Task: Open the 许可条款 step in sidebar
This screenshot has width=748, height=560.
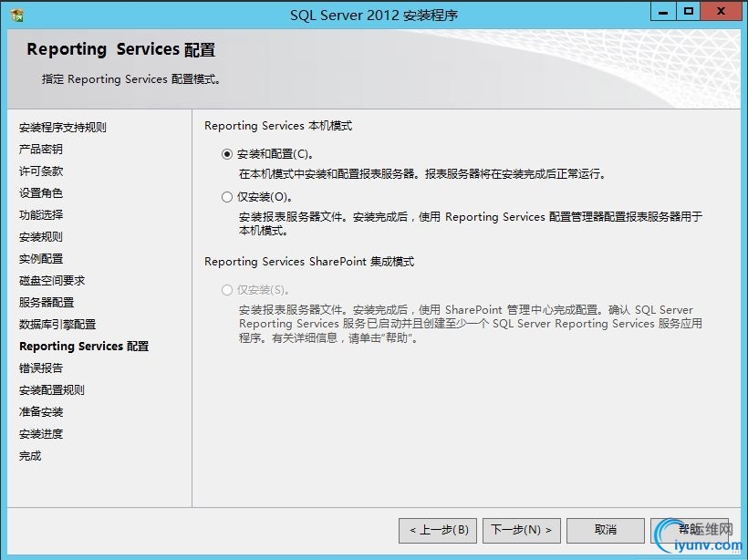Action: click(40, 171)
